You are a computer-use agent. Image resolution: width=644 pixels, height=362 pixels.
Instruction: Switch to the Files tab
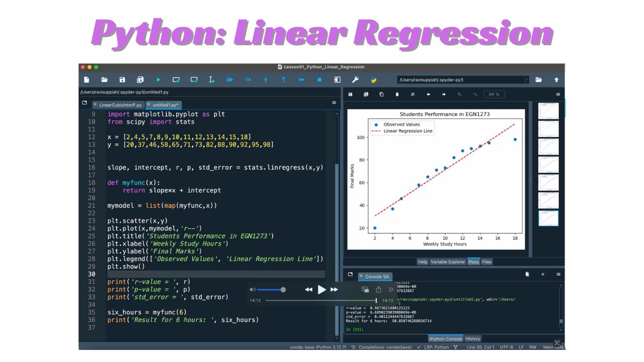tap(487, 261)
